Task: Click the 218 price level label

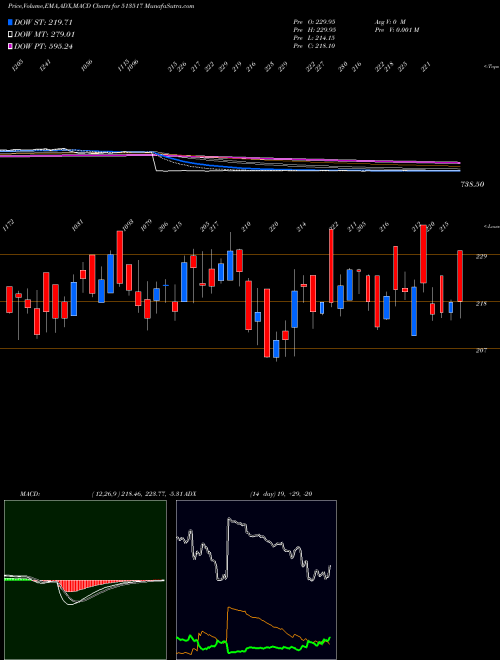Action: (481, 303)
